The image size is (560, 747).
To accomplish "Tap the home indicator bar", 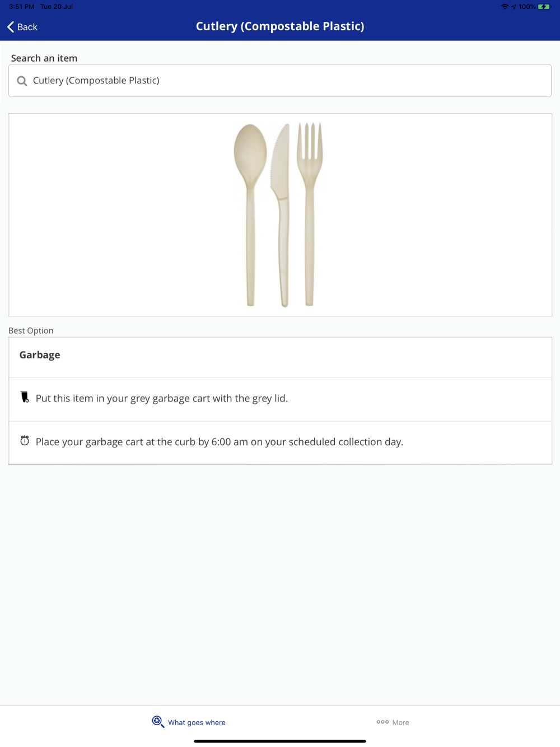I will click(280, 741).
